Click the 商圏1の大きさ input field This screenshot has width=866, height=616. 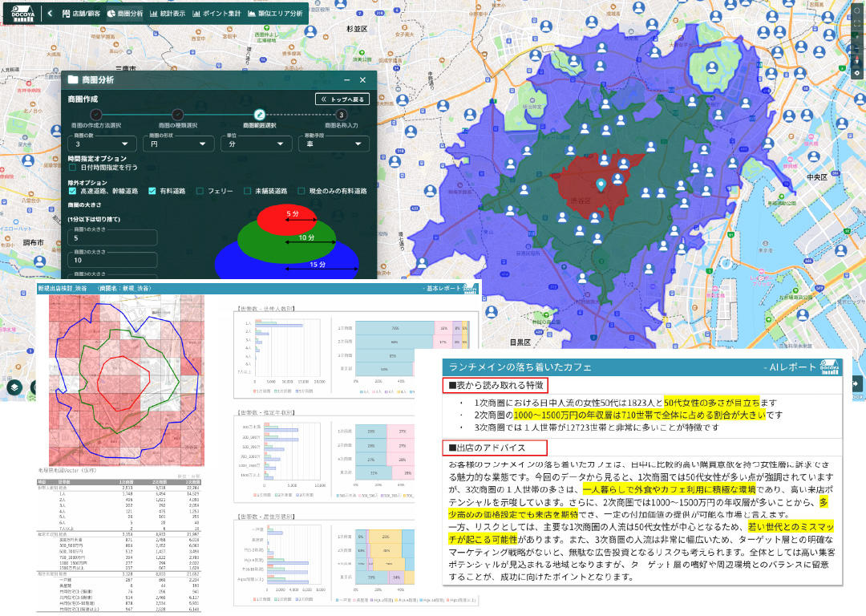(x=113, y=237)
